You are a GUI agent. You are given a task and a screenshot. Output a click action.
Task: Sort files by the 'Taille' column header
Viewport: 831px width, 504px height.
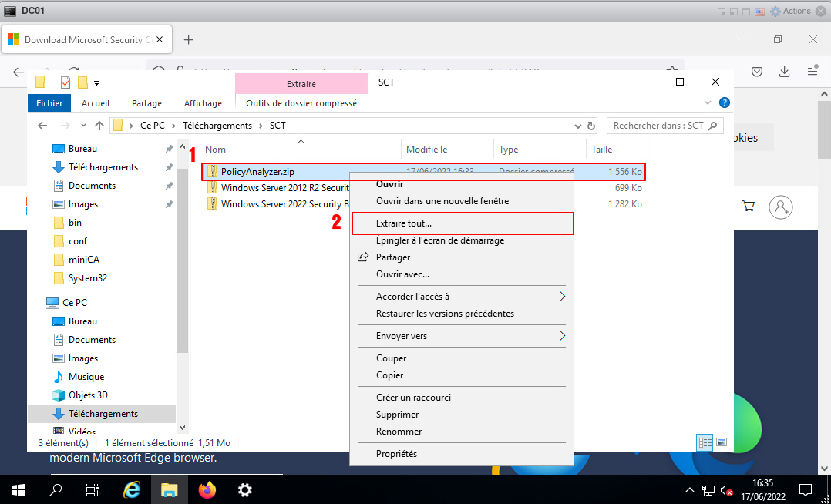602,150
